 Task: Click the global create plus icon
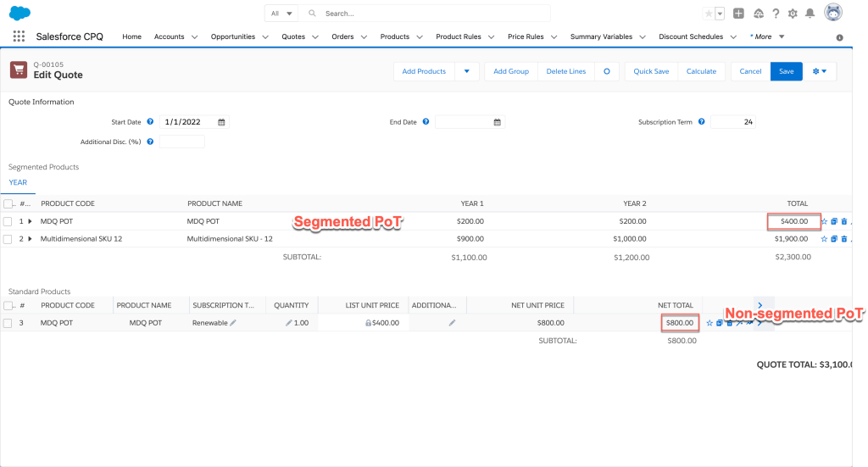(739, 14)
